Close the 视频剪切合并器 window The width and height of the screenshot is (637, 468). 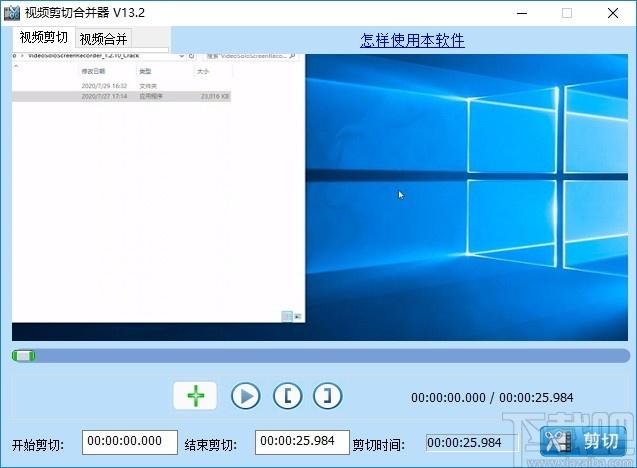tap(613, 13)
